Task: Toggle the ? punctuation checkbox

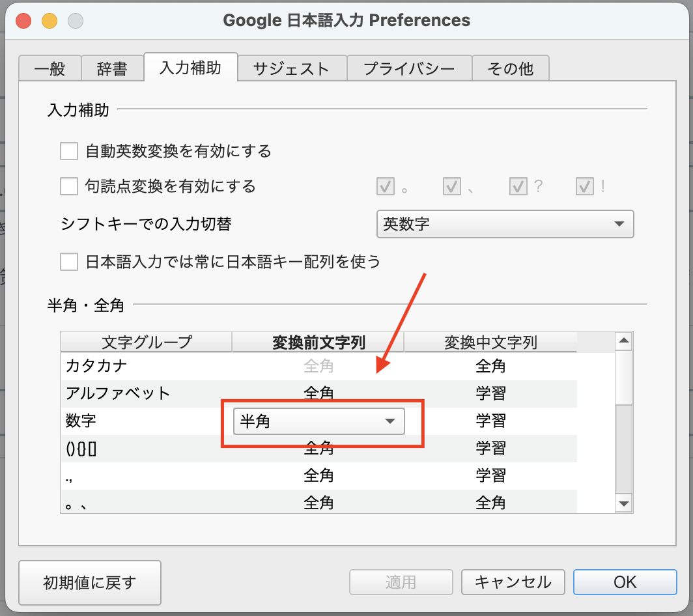Action: 518,186
